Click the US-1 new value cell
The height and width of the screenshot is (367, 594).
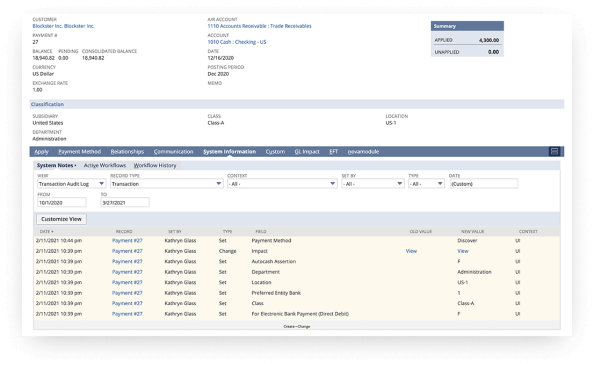click(x=463, y=283)
